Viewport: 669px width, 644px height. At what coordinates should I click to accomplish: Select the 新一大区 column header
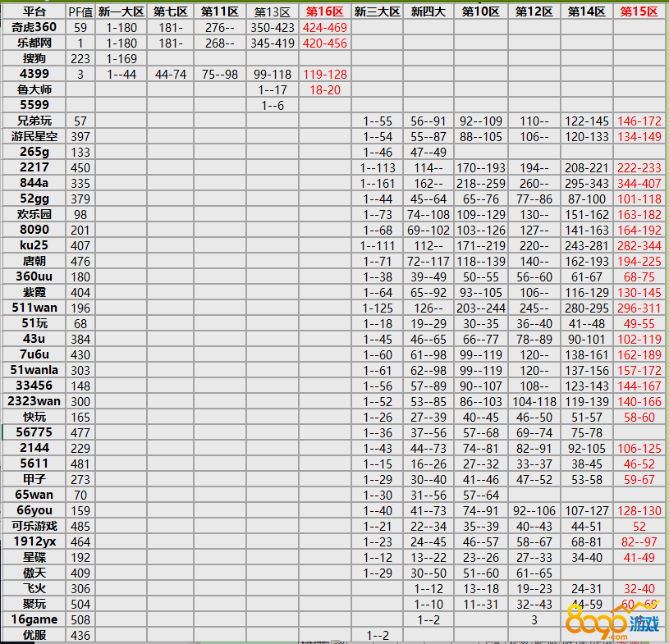point(122,11)
